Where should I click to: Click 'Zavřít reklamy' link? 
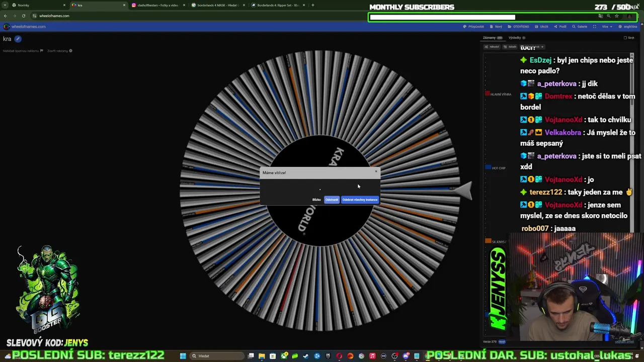point(59,51)
